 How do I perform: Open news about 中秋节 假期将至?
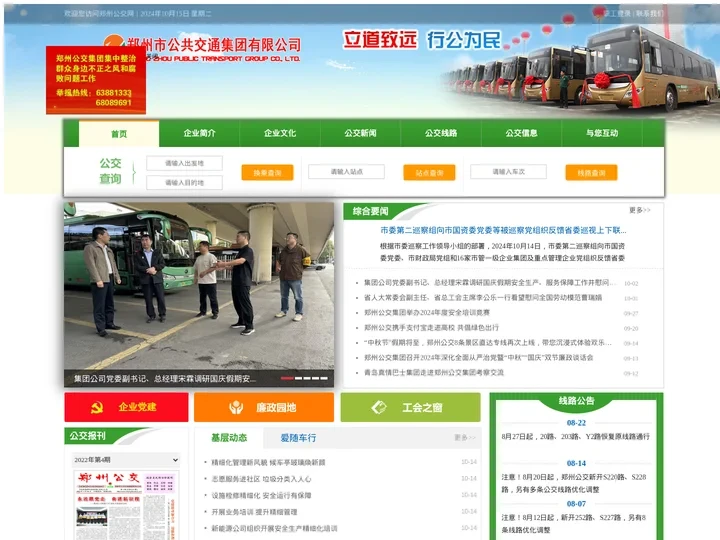coord(487,343)
